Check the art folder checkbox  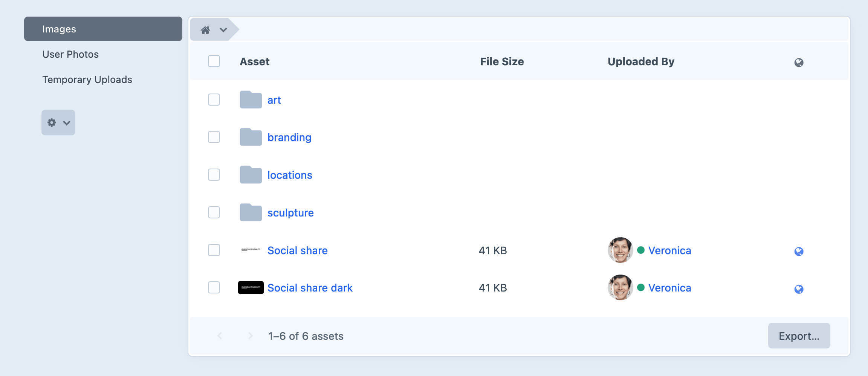tap(214, 100)
